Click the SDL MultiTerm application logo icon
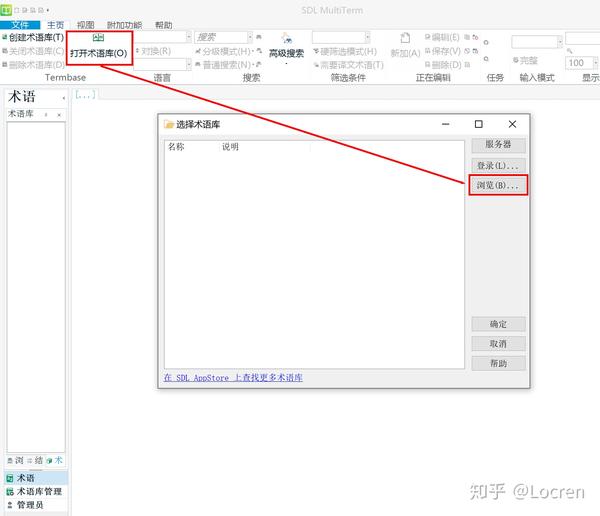600x516 pixels. [6, 10]
